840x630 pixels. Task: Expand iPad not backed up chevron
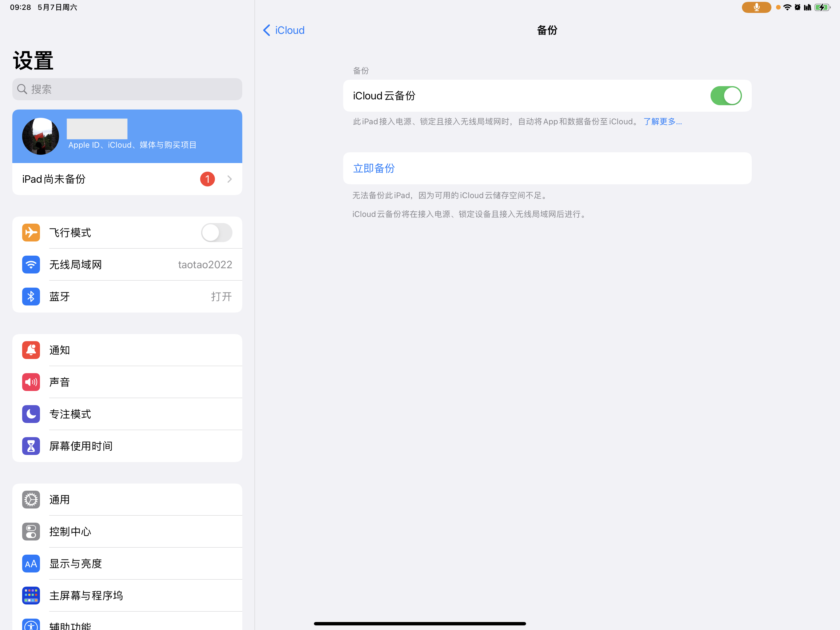click(229, 179)
